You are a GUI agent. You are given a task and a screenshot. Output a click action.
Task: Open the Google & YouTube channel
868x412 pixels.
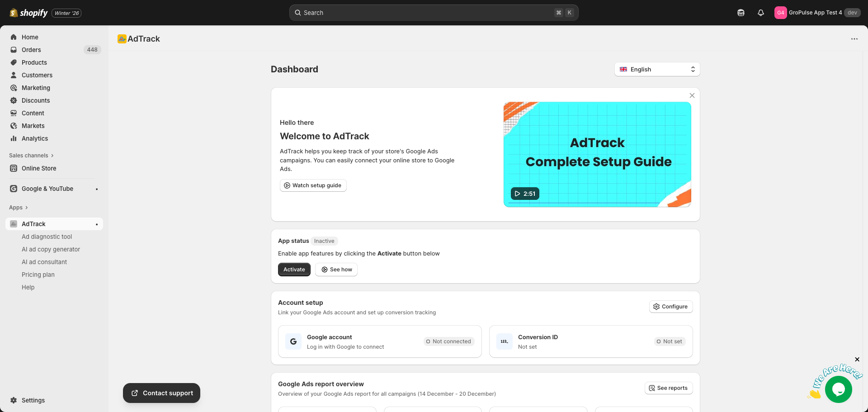click(x=47, y=189)
